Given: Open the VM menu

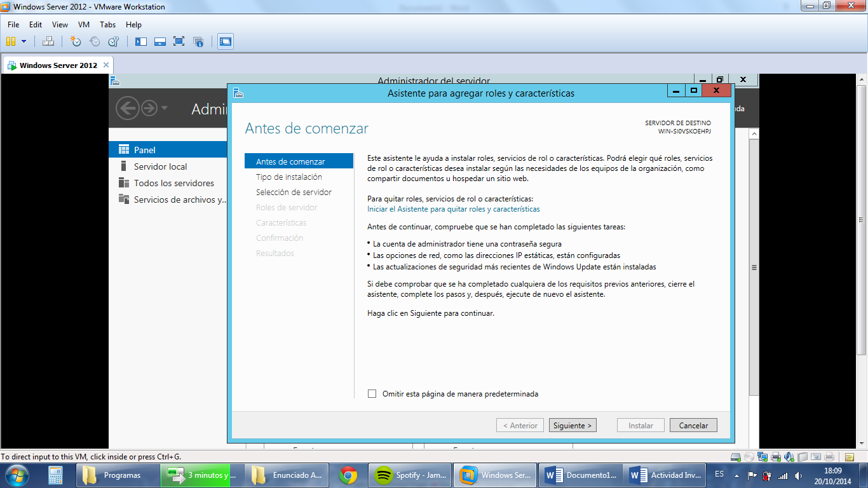Looking at the screenshot, I should (84, 25).
